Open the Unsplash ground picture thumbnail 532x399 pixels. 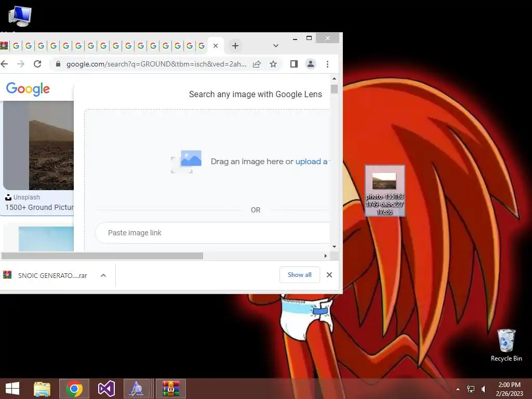(x=38, y=145)
